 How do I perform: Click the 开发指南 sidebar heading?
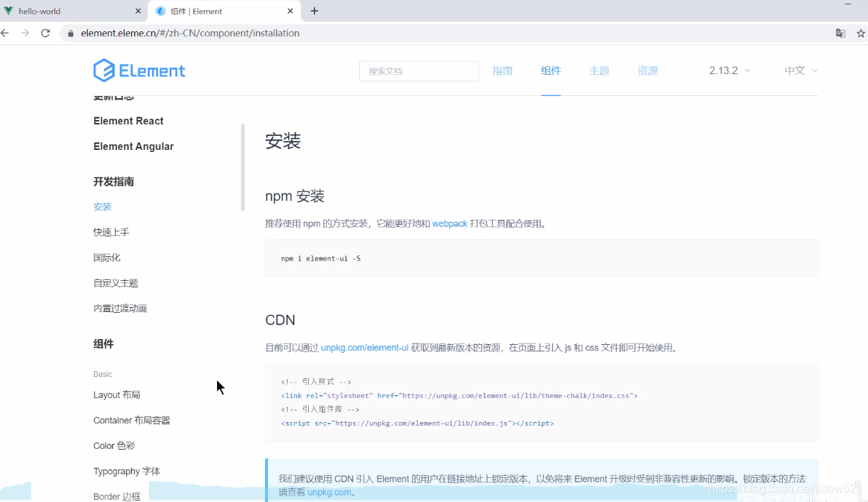114,182
